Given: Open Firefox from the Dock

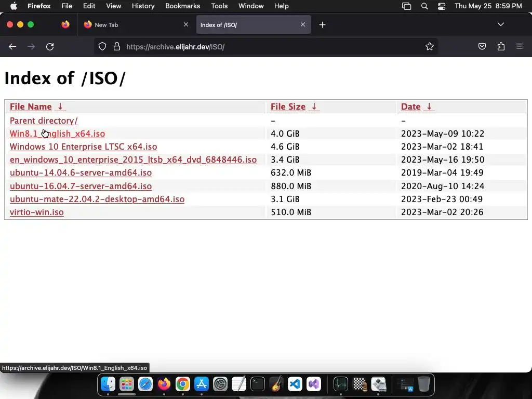Looking at the screenshot, I should (164, 384).
